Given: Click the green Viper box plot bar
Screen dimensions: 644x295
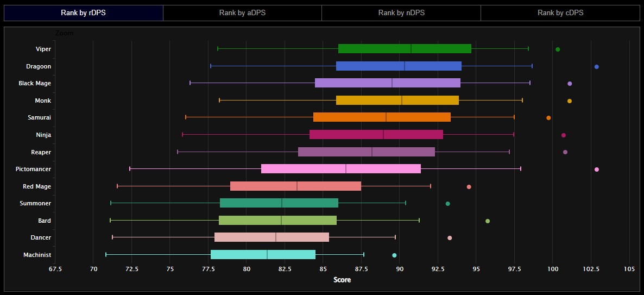Looking at the screenshot, I should (x=405, y=48).
